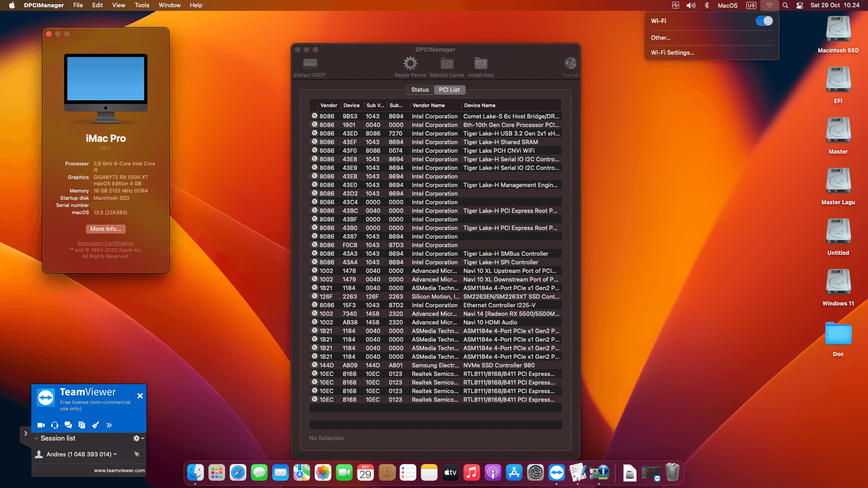This screenshot has width=868, height=488.
Task: Click TeamViewer headset audio icon
Action: 55,425
